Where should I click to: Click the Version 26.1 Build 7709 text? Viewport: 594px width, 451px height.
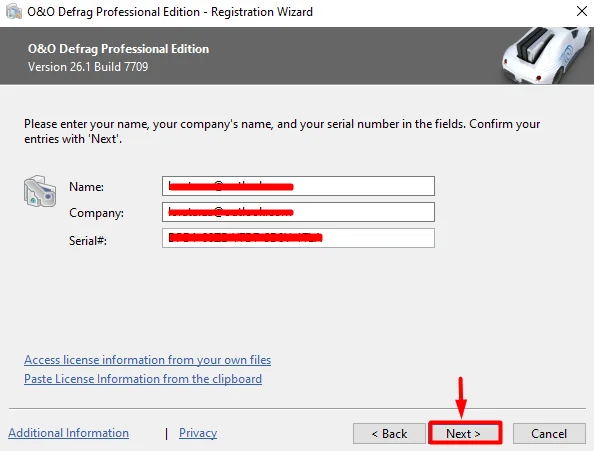88,67
